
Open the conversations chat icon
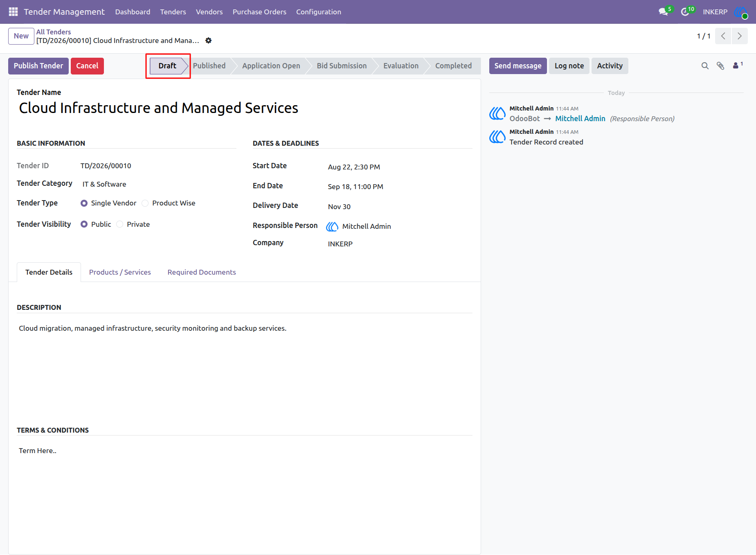(x=664, y=12)
